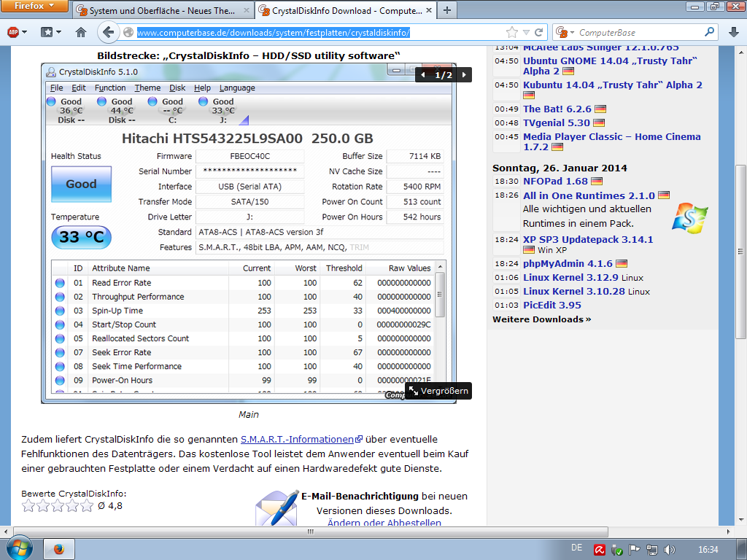
Task: Click the flag icon beside phpMyAdmin 4.1.6
Action: (622, 264)
